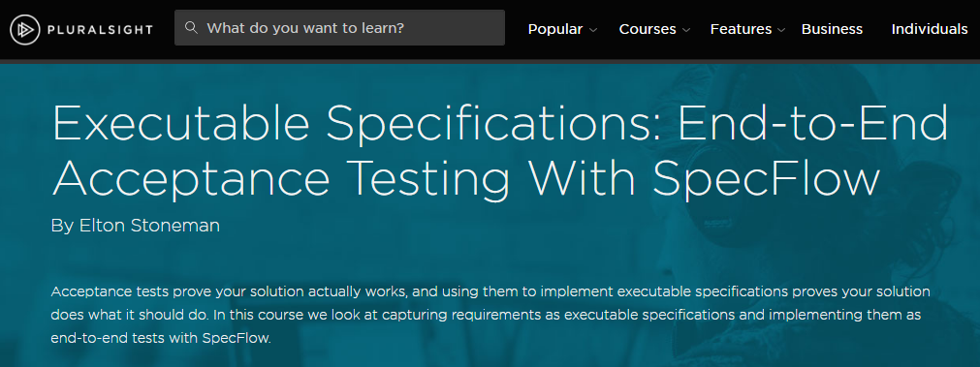Open author Elton Stoneman's profile
This screenshot has width=980, height=367.
pyautogui.click(x=149, y=226)
